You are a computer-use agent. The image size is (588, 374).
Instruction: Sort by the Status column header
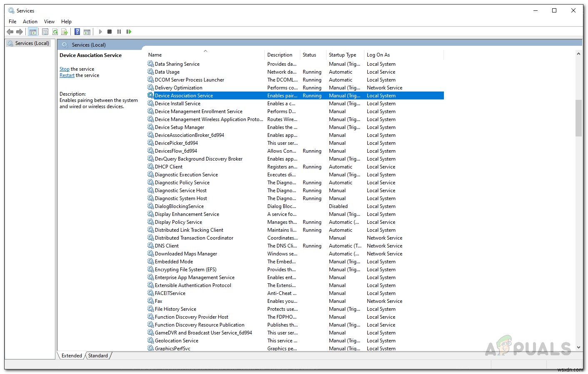coord(313,55)
